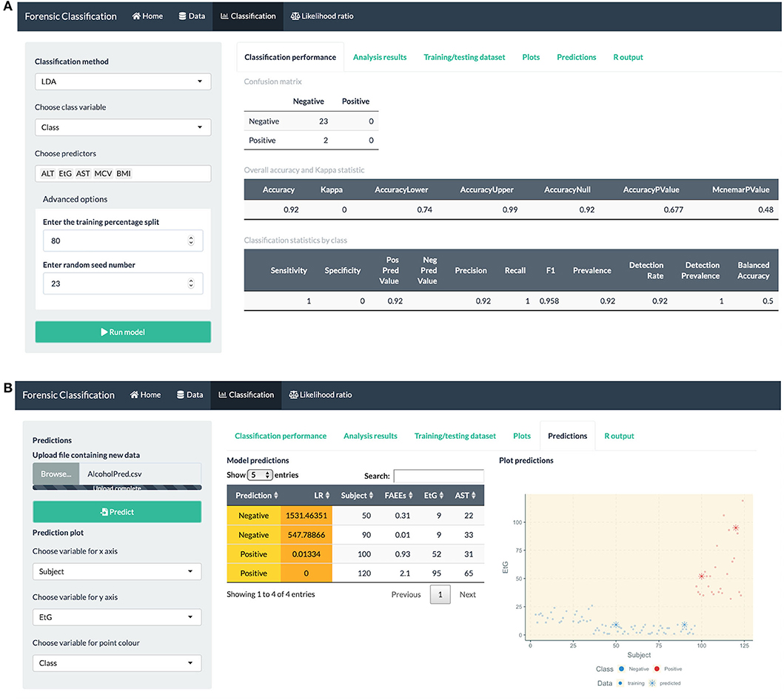Switch to Analysis results tab in panel B

tap(370, 436)
